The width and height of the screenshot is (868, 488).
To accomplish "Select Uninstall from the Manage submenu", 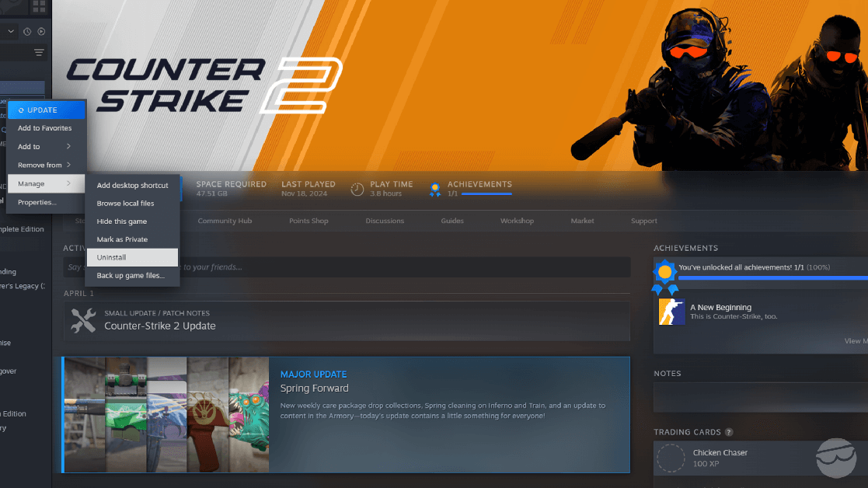I will pos(112,257).
